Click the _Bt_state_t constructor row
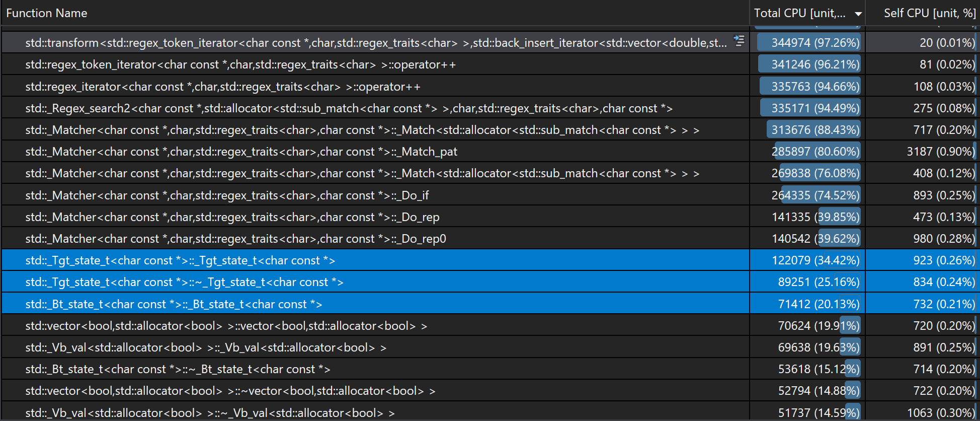Screen dimensions: 980x421 [174, 304]
